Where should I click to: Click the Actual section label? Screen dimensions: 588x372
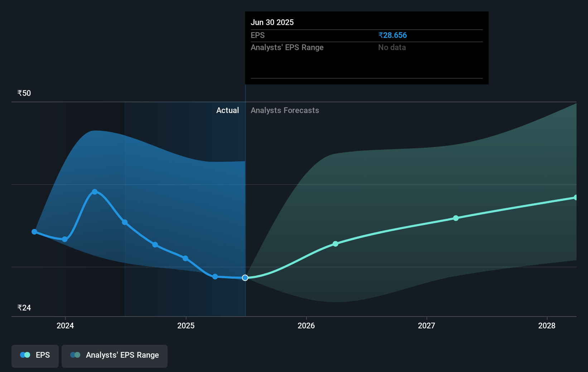click(x=227, y=111)
